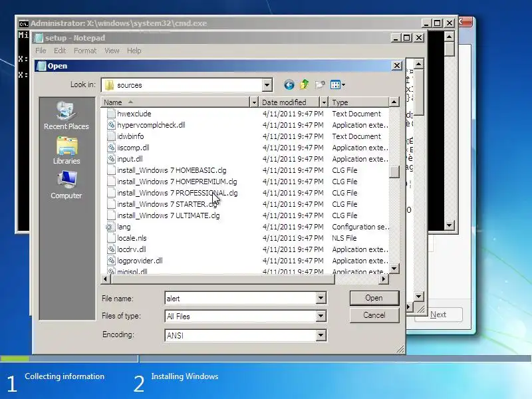Viewport: 532px width, 399px height.
Task: Open Computer in sidebar
Action: [x=66, y=185]
